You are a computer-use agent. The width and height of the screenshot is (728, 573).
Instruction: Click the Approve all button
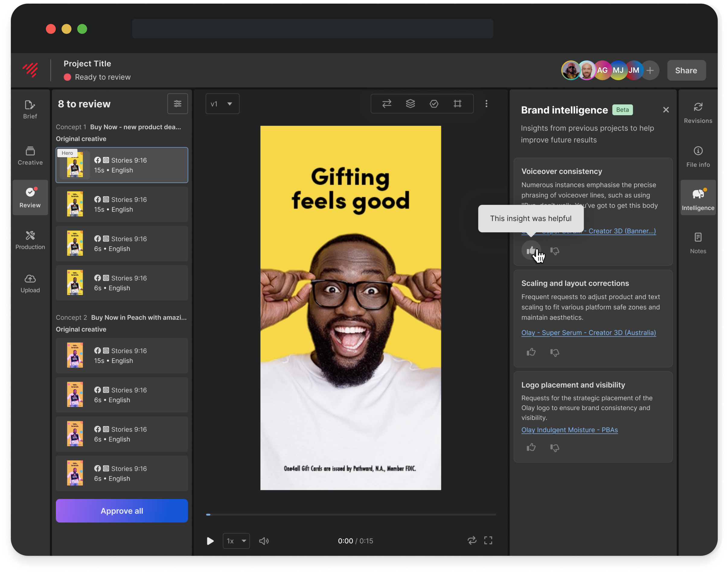(122, 511)
